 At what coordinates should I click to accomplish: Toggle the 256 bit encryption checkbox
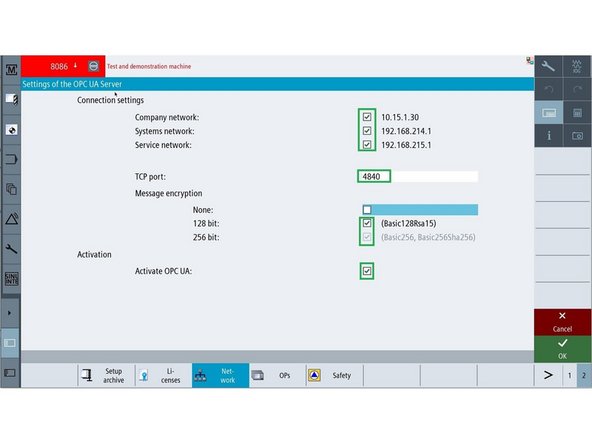[x=367, y=237]
